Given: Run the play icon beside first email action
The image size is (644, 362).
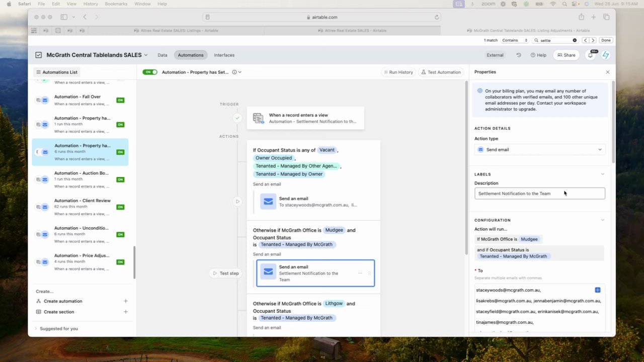Looking at the screenshot, I should pyautogui.click(x=237, y=202).
